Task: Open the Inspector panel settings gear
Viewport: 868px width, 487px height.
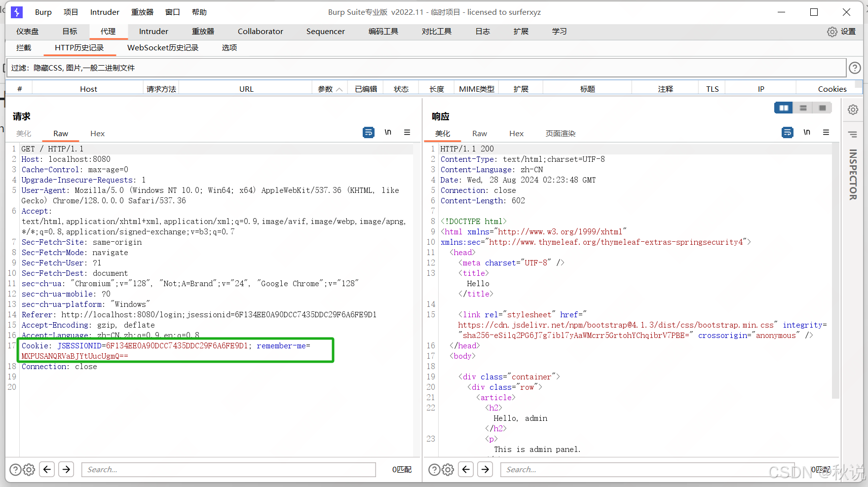Action: 853,110
